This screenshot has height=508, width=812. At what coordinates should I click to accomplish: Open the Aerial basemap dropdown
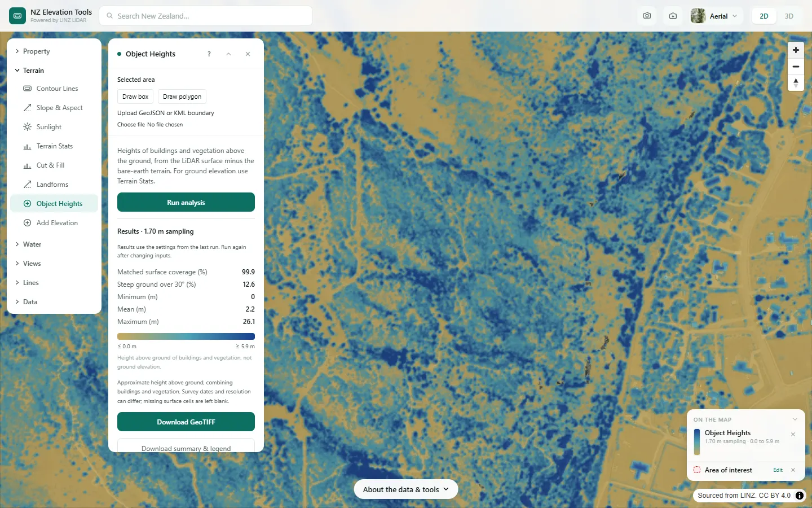715,16
